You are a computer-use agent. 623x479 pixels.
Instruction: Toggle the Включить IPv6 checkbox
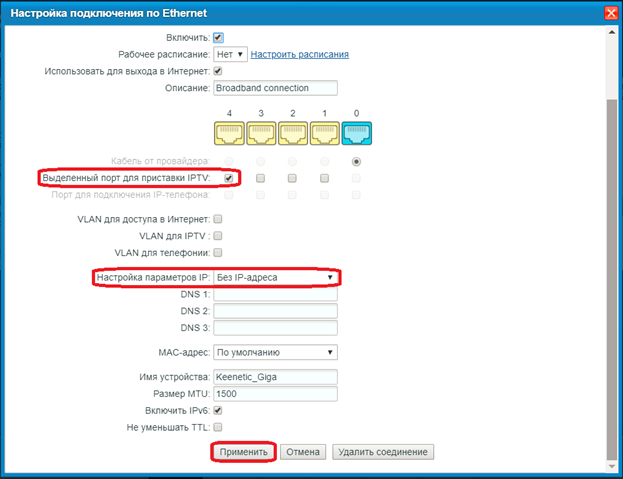pos(219,410)
